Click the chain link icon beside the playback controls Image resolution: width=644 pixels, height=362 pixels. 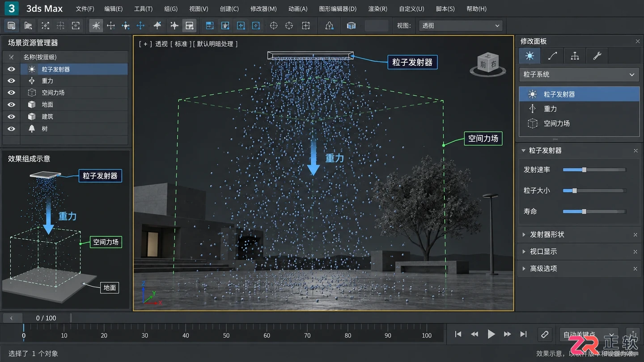(544, 334)
